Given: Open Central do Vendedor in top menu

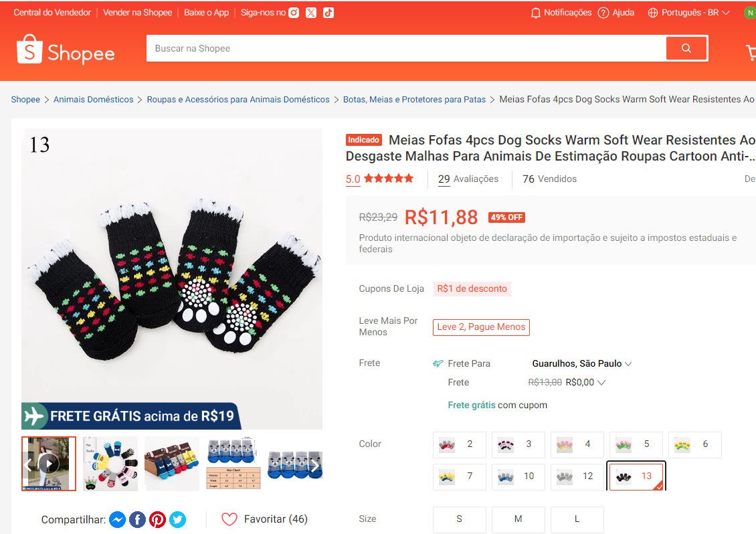Looking at the screenshot, I should (x=52, y=13).
